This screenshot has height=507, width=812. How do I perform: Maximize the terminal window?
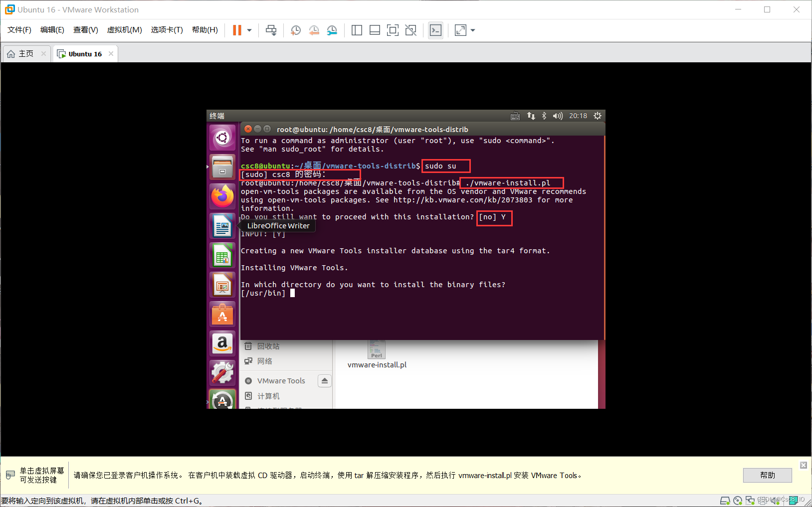[267, 129]
